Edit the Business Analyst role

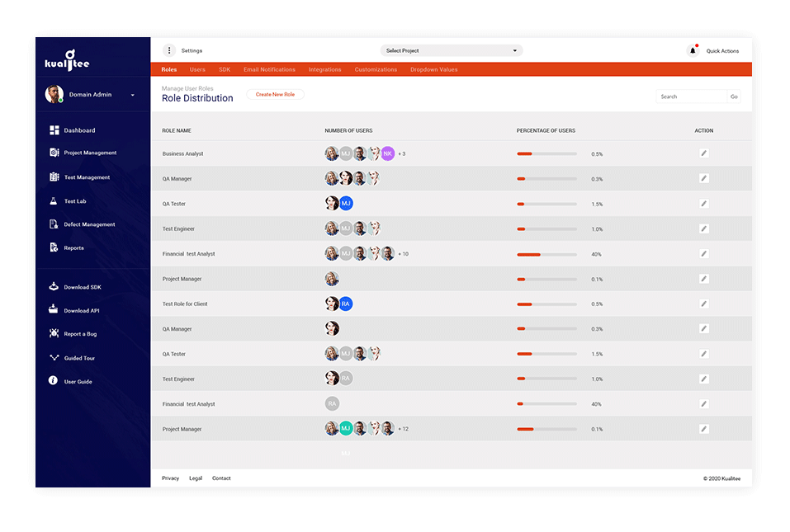(x=703, y=153)
